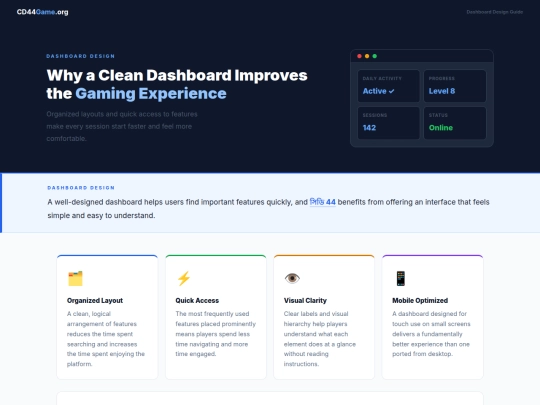Follow the Bengali '44' hyperlink in the intro

322,202
